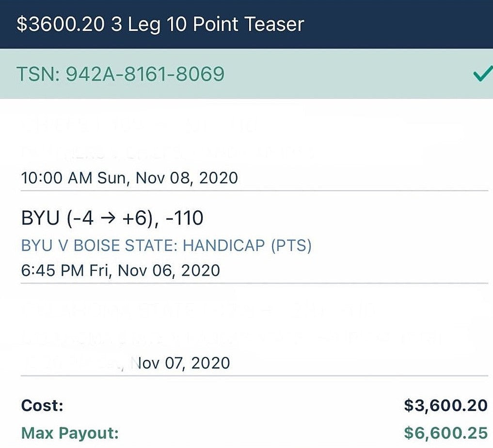Click the green checkmark icon

tap(483, 74)
